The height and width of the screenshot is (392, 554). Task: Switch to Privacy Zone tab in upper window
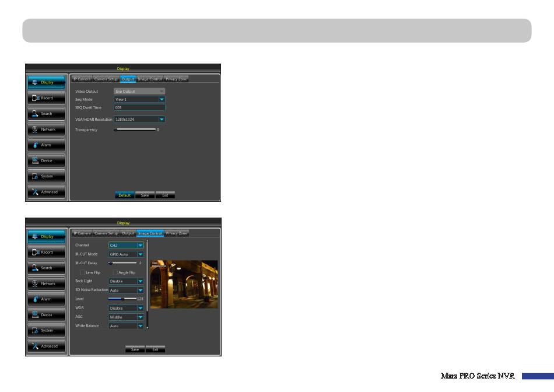click(177, 79)
